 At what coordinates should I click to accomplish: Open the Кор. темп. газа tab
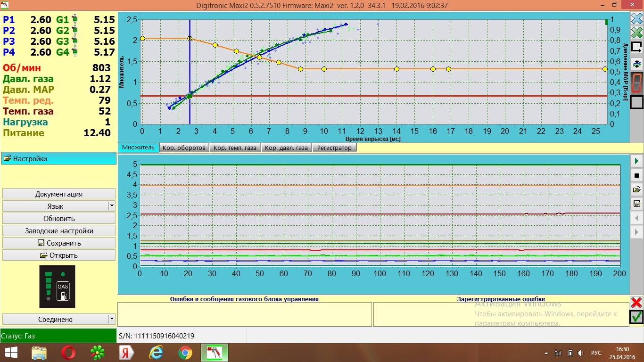(235, 148)
